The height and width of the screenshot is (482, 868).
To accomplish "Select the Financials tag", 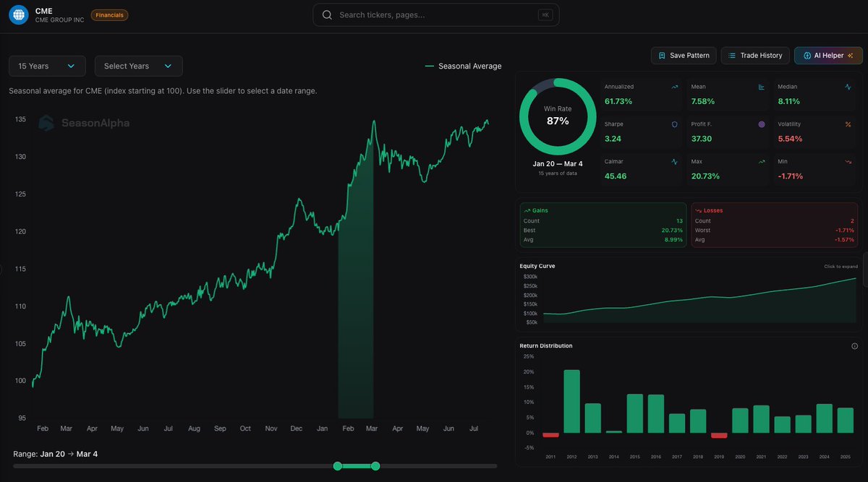I will click(x=109, y=14).
